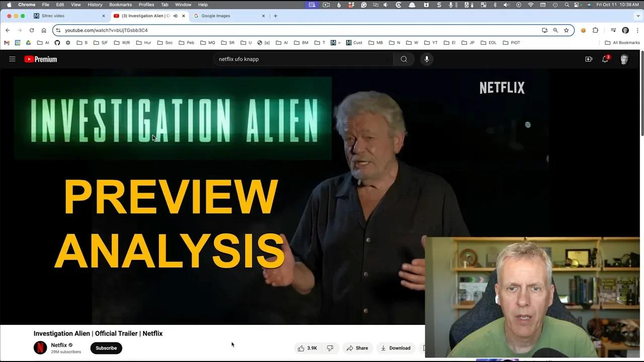Search with your voice using microphone icon
644x362 pixels.
click(426, 59)
